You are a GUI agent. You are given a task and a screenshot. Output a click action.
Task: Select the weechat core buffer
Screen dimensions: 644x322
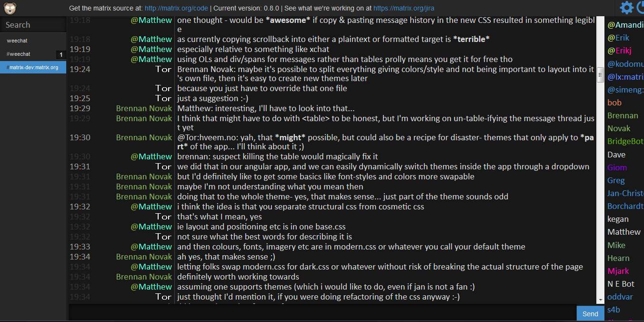coord(33,41)
